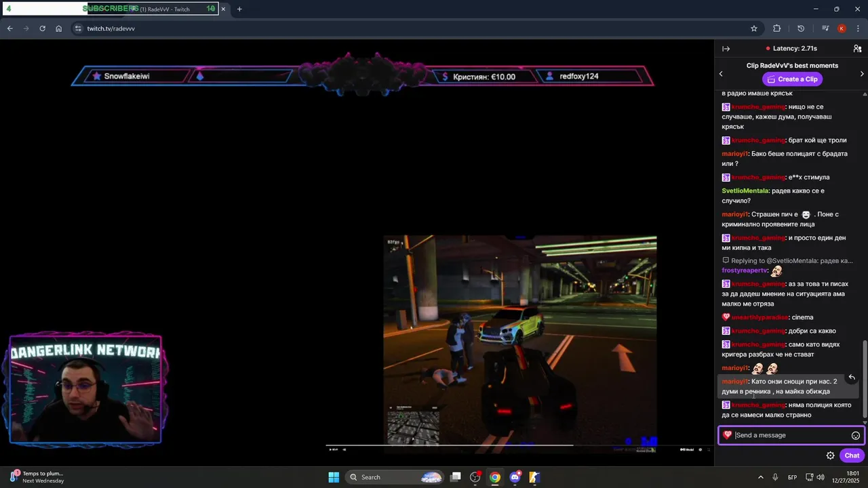This screenshot has height=488, width=868.
Task: Bookmark this page with star icon
Action: click(753, 28)
